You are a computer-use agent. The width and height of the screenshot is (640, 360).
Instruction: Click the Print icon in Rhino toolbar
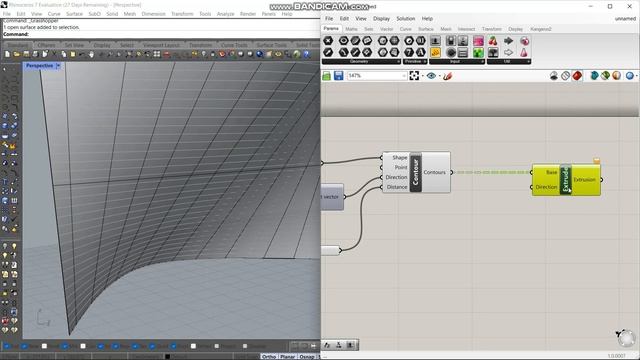[36, 54]
